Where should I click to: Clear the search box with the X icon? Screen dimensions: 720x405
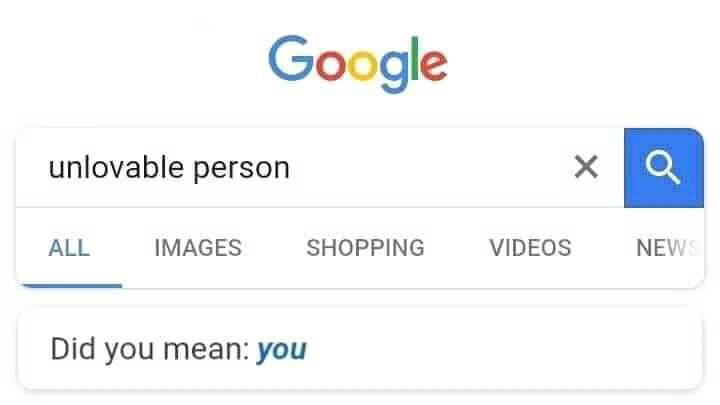pos(586,166)
